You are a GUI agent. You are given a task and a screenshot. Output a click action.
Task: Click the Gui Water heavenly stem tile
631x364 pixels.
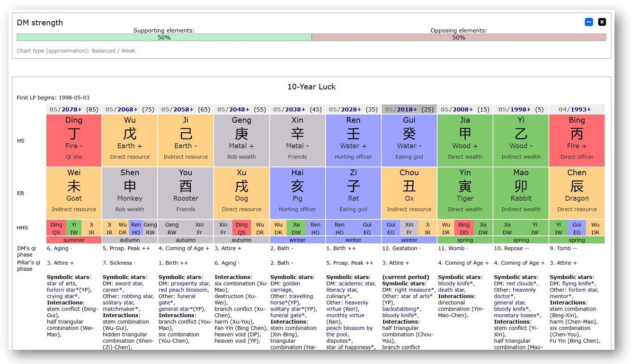(x=409, y=140)
